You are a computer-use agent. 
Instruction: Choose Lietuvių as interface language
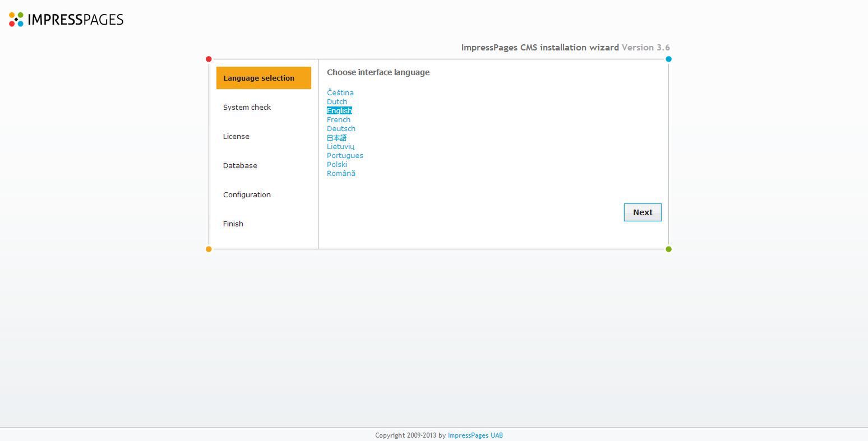pos(341,146)
